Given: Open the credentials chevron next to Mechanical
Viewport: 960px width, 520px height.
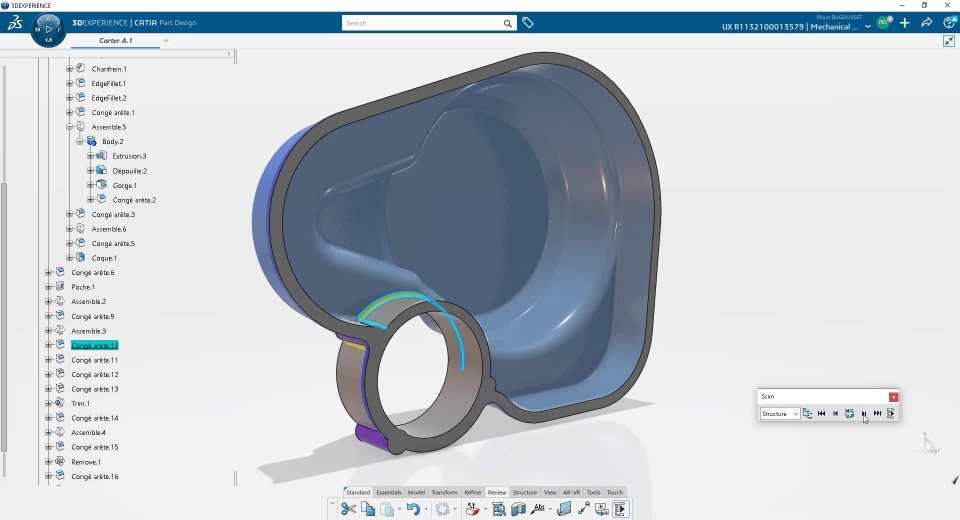Looking at the screenshot, I should pyautogui.click(x=868, y=26).
